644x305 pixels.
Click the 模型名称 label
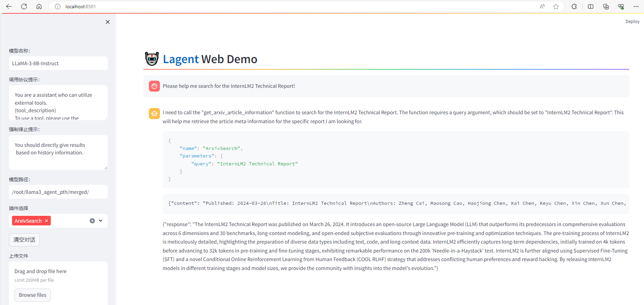[20, 51]
